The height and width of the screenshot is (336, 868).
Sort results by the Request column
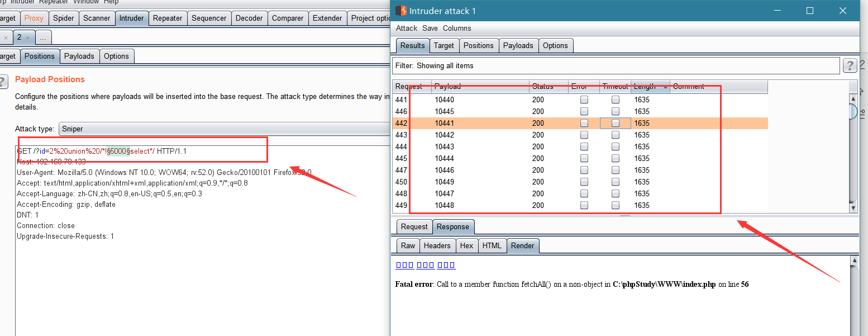(412, 87)
